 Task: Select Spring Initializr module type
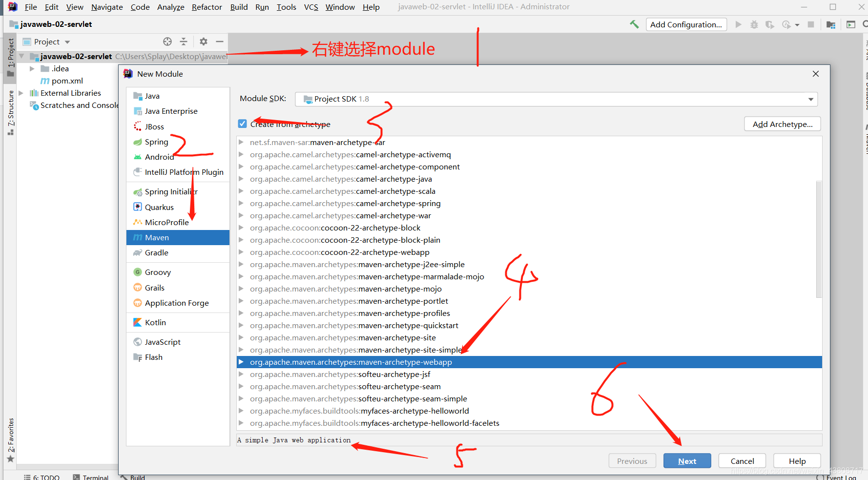178,192
